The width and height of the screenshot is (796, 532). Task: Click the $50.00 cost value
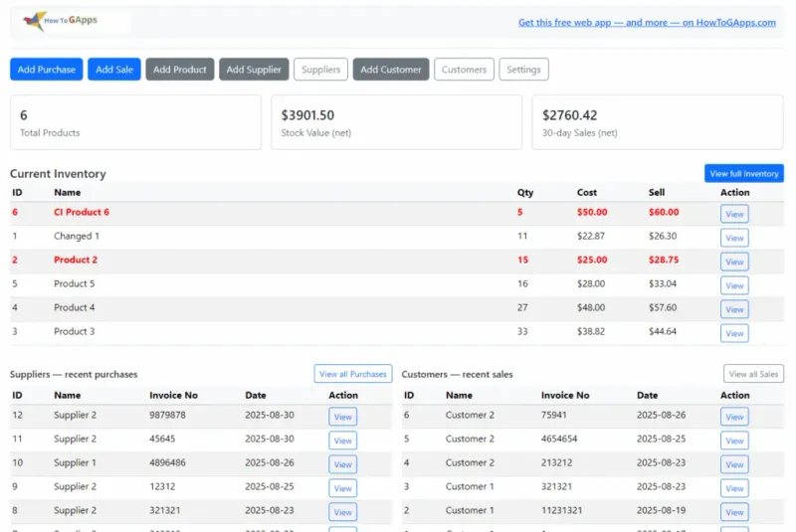[x=592, y=212]
